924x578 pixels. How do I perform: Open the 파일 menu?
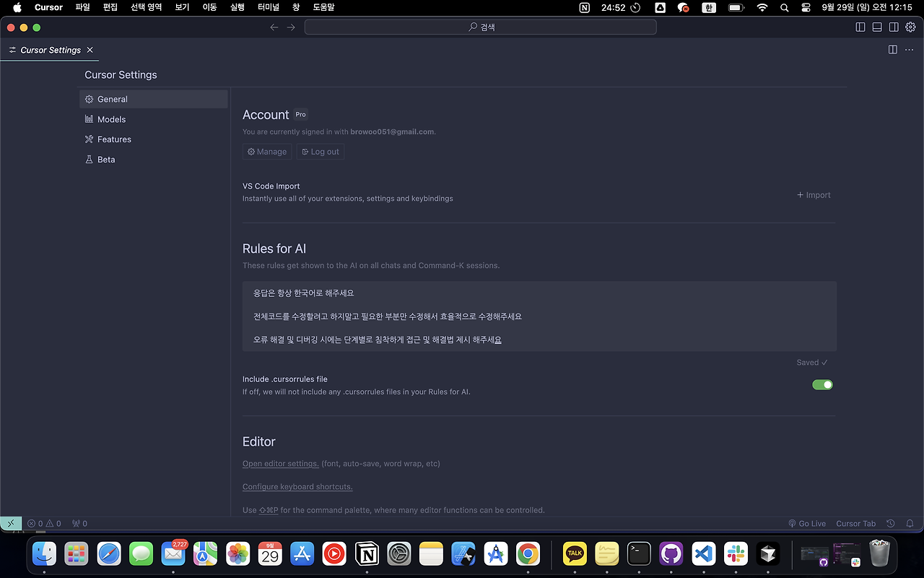pyautogui.click(x=82, y=7)
